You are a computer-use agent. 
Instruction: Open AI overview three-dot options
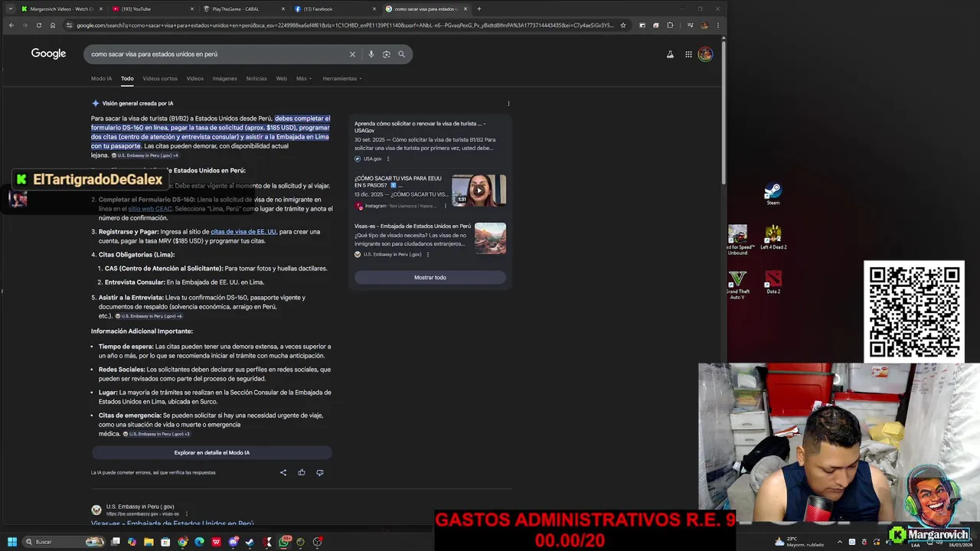tap(508, 103)
